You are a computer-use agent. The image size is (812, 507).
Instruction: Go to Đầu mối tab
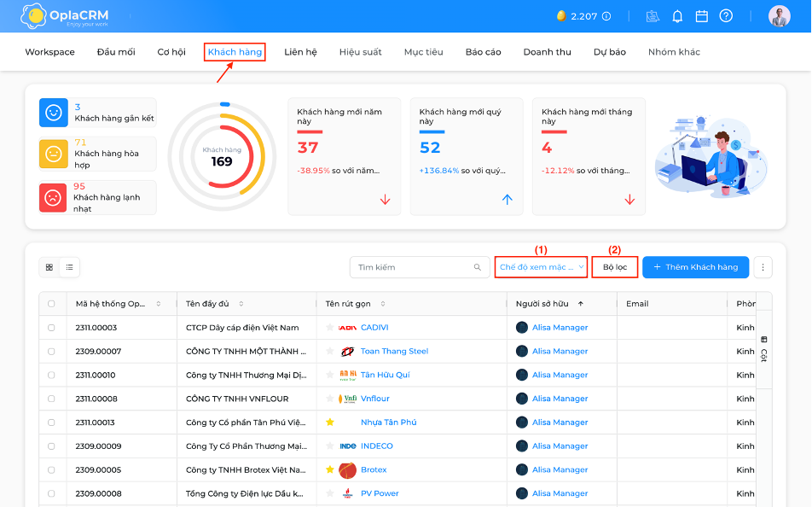(116, 52)
